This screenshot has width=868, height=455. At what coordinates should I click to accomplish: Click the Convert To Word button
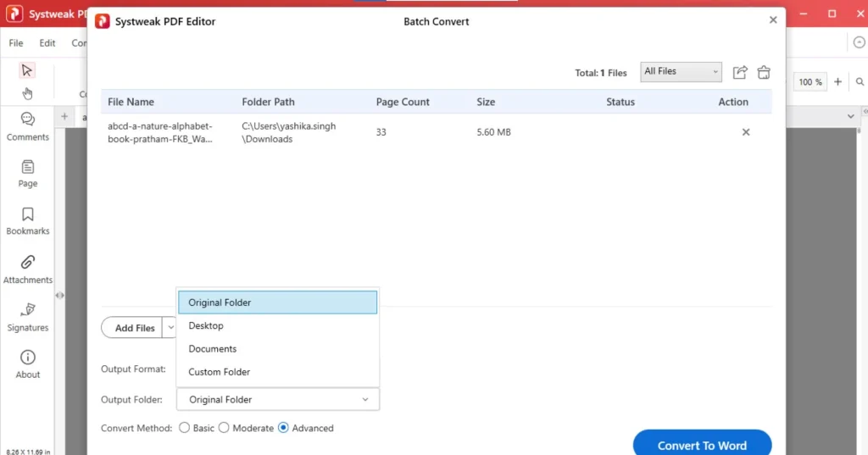(702, 444)
